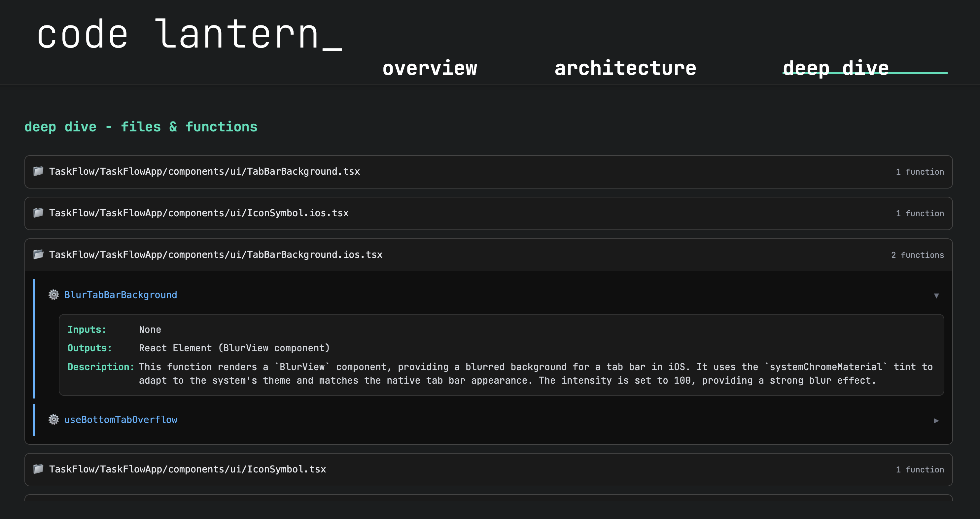Viewport: 980px width, 519px height.
Task: Click folder icon beside IconSymbol.ios.tsx
Action: click(x=38, y=213)
